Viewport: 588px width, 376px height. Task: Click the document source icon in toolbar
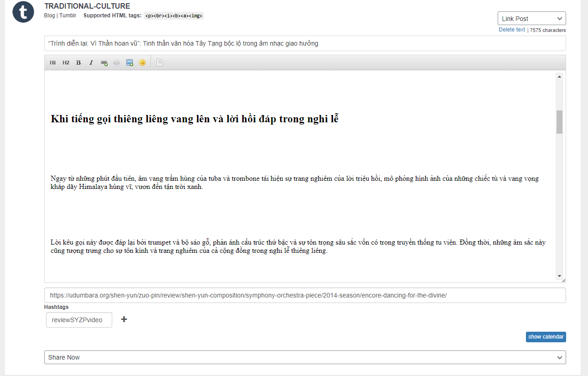click(159, 63)
